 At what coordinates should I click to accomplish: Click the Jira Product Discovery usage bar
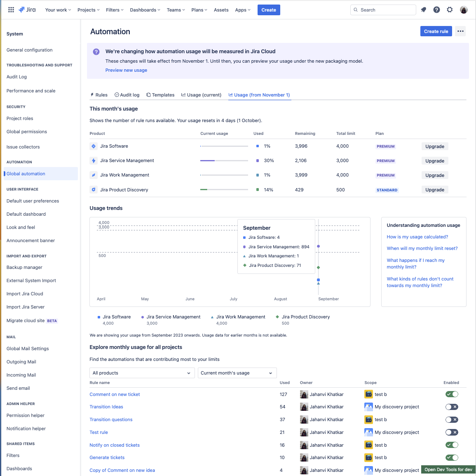[x=224, y=190]
